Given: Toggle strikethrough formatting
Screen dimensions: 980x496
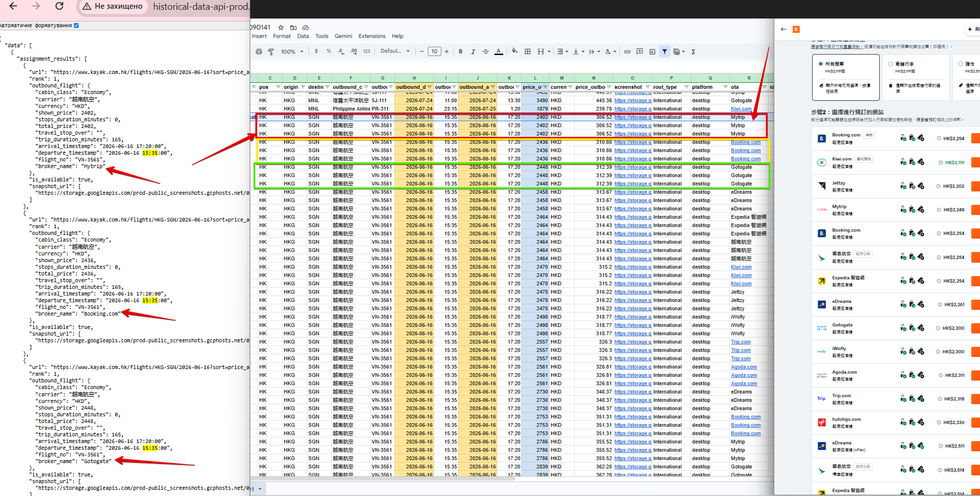Looking at the screenshot, I should 486,51.
